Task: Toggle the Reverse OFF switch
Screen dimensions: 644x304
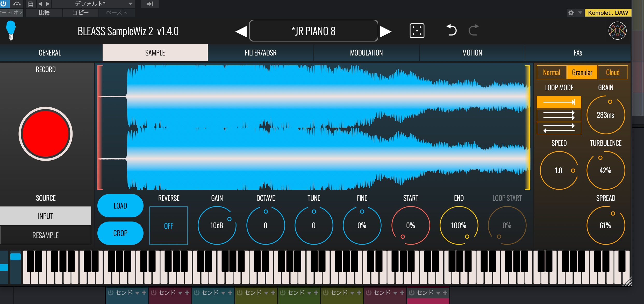Action: click(x=169, y=226)
